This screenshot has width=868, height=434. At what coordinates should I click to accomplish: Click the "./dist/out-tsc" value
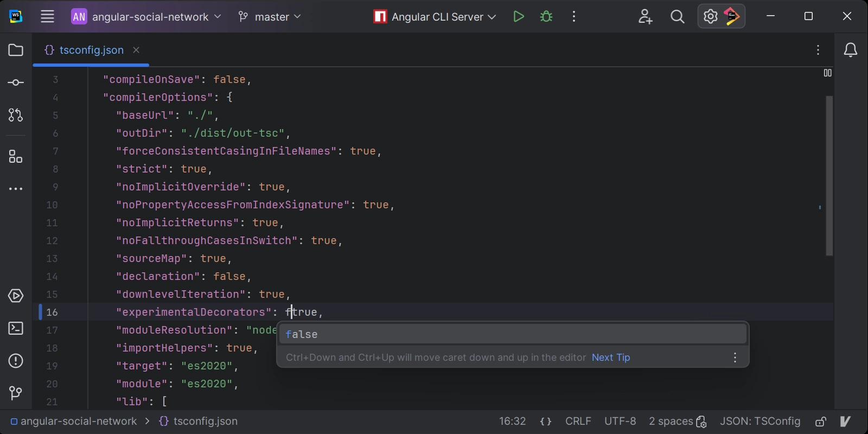click(233, 133)
